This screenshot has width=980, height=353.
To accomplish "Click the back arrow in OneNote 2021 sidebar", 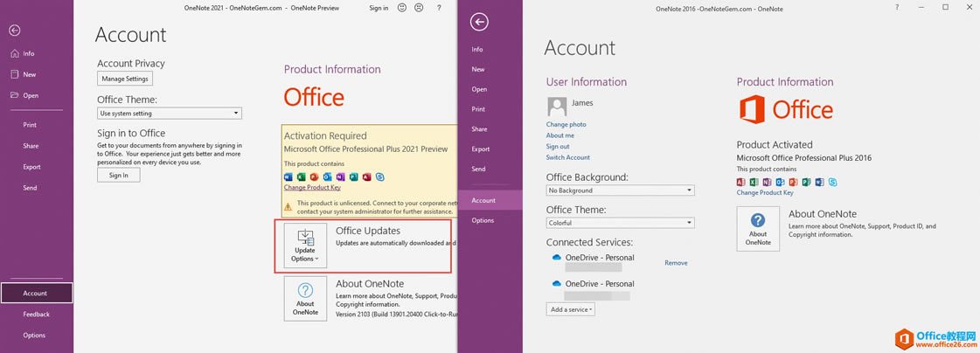I will (x=15, y=31).
